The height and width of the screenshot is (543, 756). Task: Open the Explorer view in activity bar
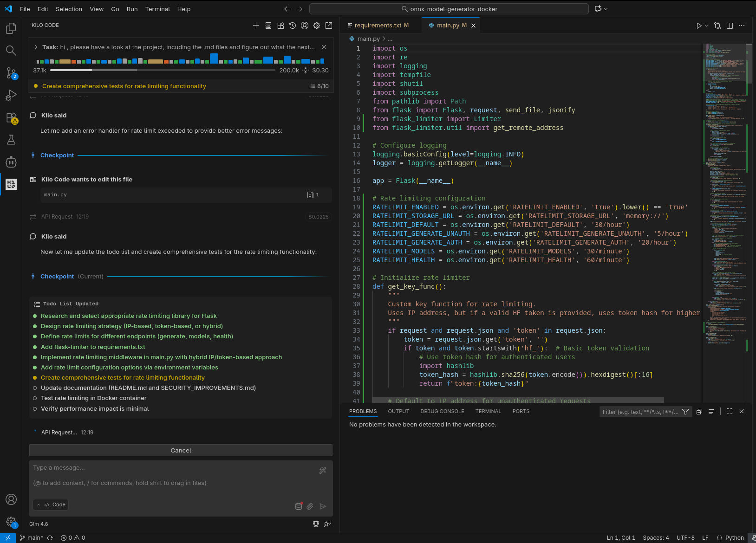point(11,29)
